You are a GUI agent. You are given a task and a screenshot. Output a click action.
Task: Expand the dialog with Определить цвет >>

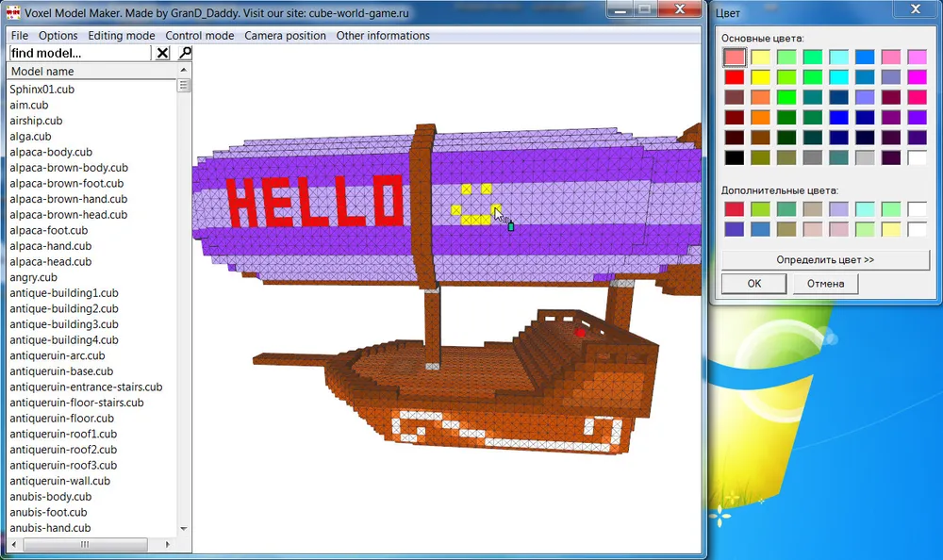tap(825, 259)
